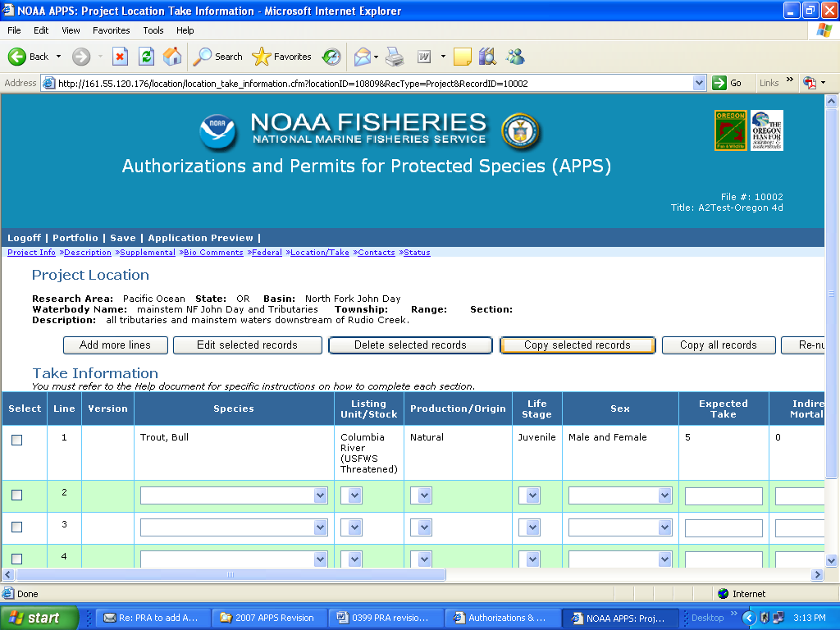This screenshot has height=630, width=840.
Task: Go to the Home page icon
Action: pyautogui.click(x=172, y=57)
